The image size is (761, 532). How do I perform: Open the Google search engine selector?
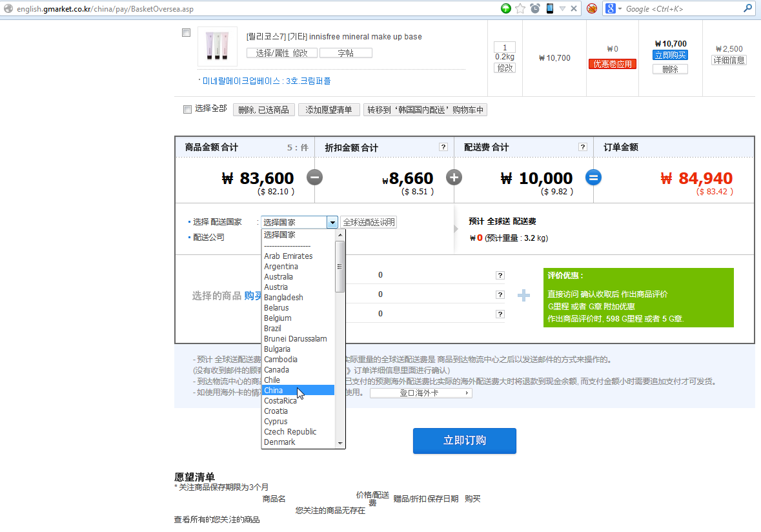(613, 8)
